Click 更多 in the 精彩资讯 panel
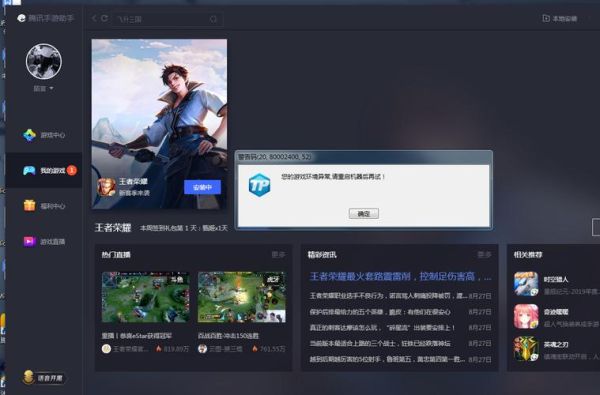 [484, 255]
